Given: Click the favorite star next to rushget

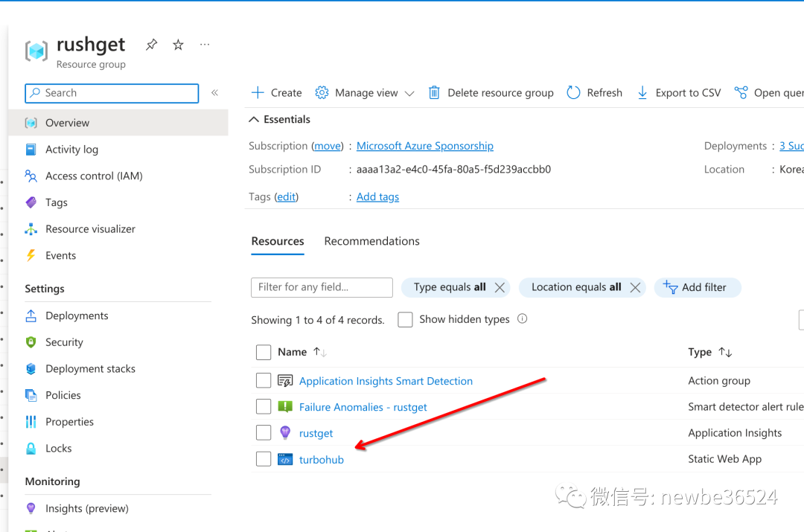Looking at the screenshot, I should point(178,45).
